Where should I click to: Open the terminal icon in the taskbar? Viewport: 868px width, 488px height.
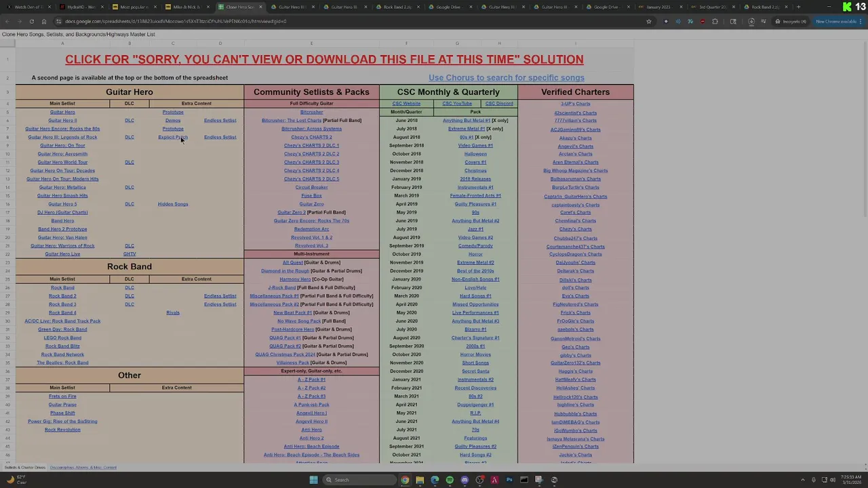[524, 480]
